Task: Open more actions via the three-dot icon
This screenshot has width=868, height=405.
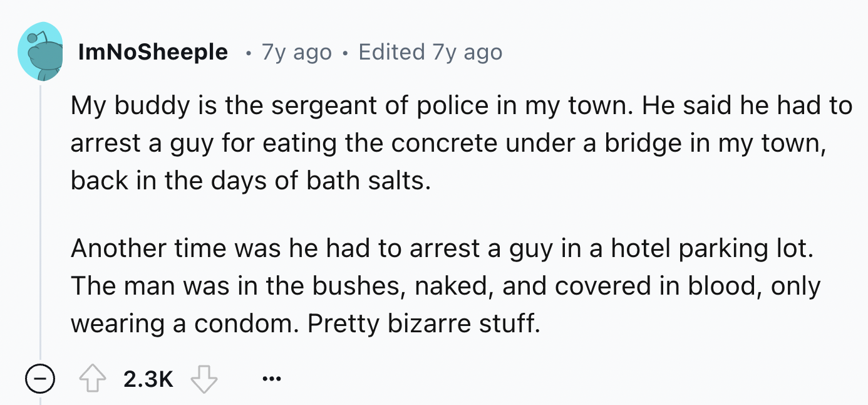Action: click(271, 378)
